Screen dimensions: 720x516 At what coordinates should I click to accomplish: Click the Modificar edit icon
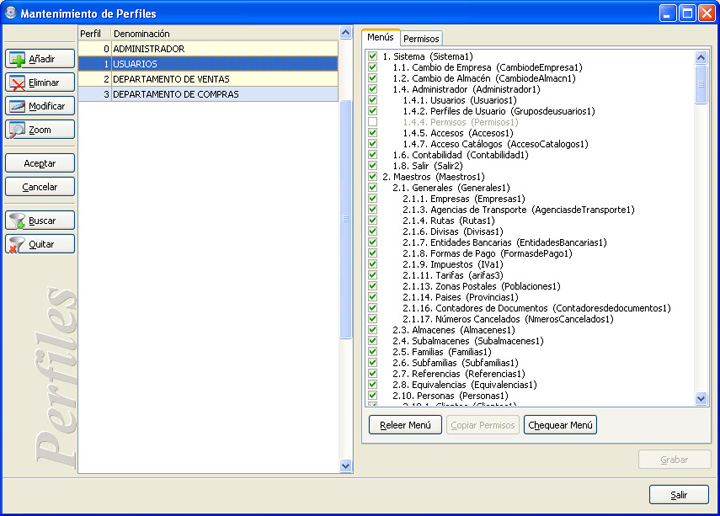17,107
